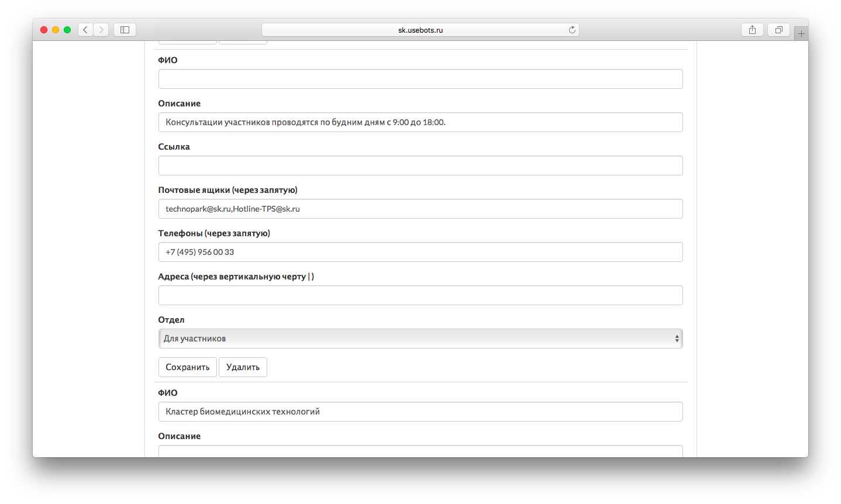Minimize the Safari window
Image resolution: width=841 pixels, height=504 pixels.
click(x=56, y=30)
